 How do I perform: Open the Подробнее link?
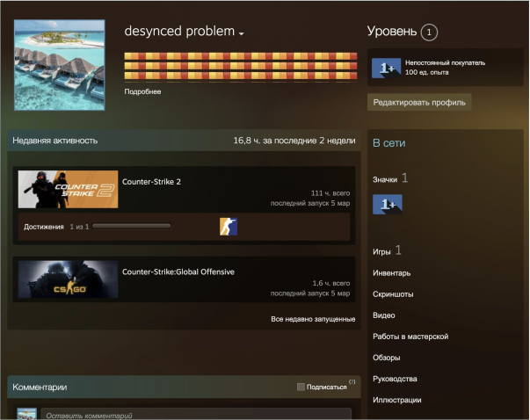[142, 91]
